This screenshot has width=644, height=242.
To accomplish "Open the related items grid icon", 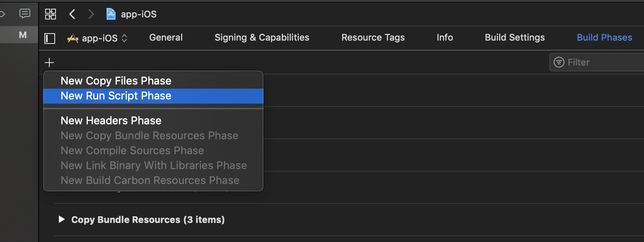I will point(50,14).
